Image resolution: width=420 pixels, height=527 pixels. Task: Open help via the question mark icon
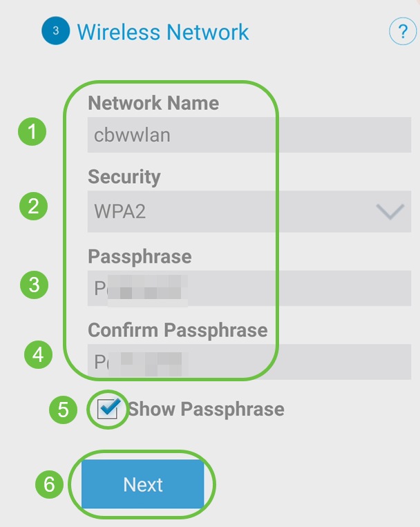[403, 32]
